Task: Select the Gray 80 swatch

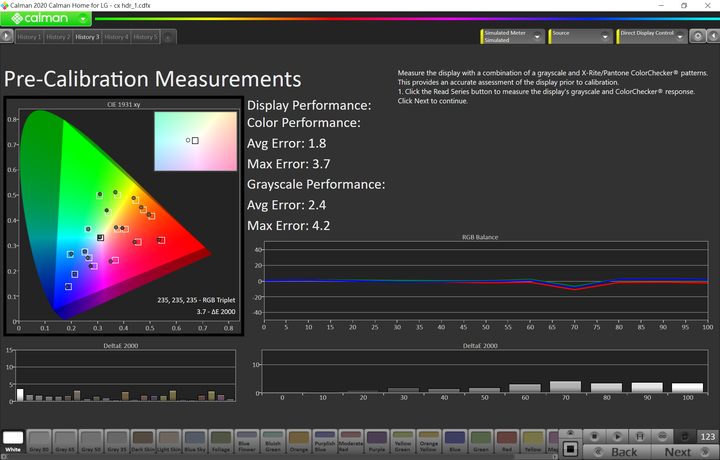Action: 39,441
